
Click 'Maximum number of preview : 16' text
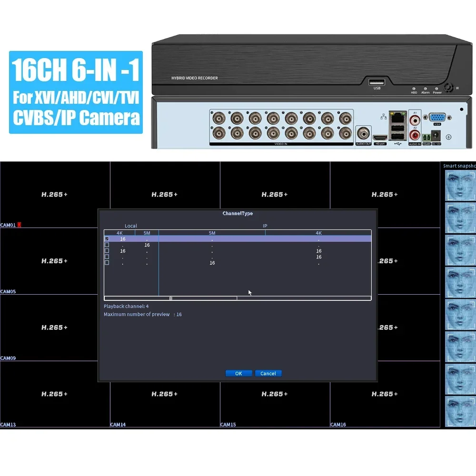point(143,315)
